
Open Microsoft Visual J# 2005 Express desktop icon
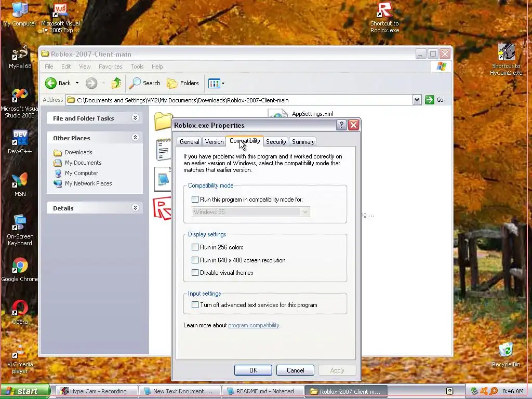click(60, 17)
